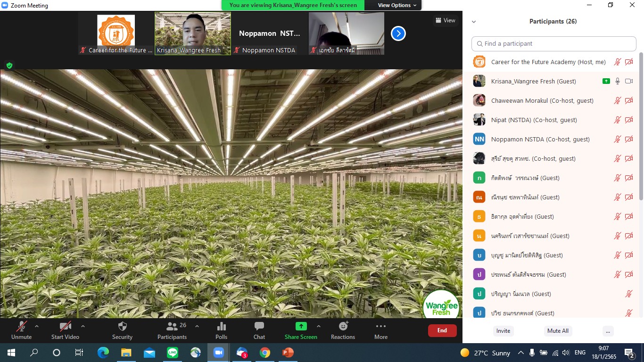Toggle Start Video camera button
The width and height of the screenshot is (644, 362).
coord(65,327)
